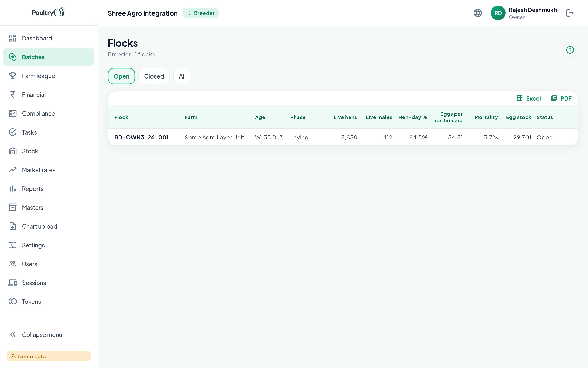
Task: Click the Shree Agro Integration title
Action: pos(143,13)
